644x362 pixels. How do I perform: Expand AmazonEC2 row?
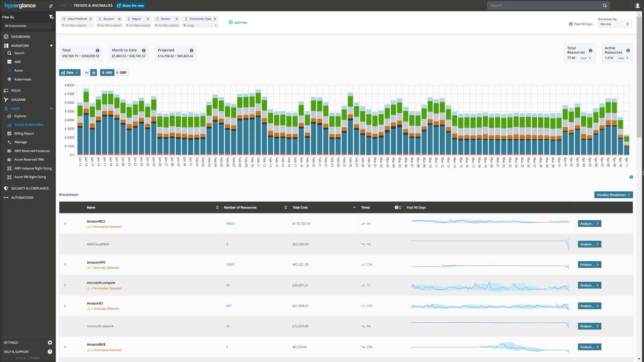(65, 224)
